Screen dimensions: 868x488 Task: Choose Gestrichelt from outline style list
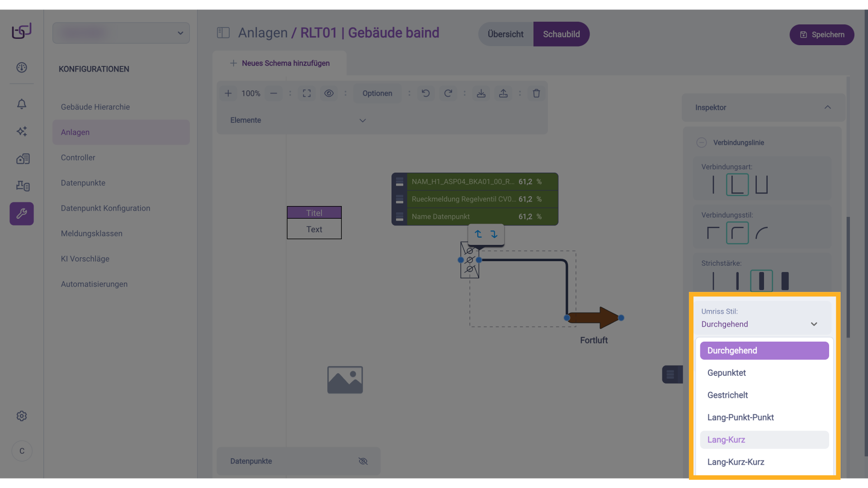pos(727,395)
